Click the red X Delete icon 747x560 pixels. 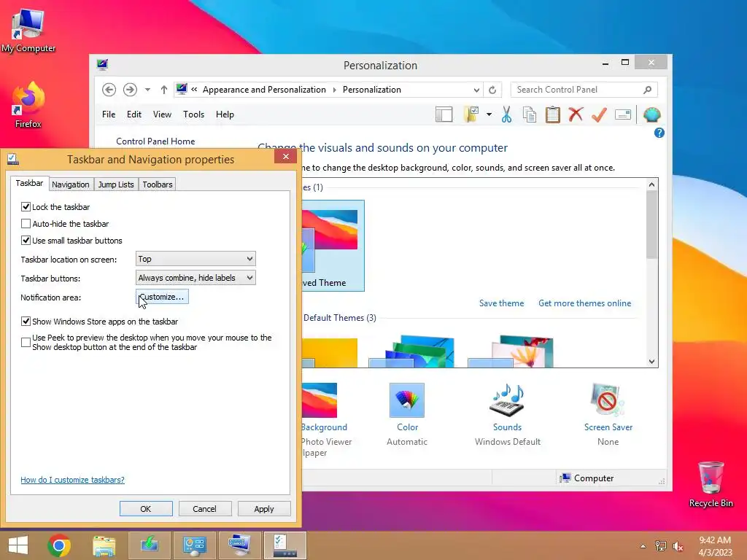[x=576, y=114]
